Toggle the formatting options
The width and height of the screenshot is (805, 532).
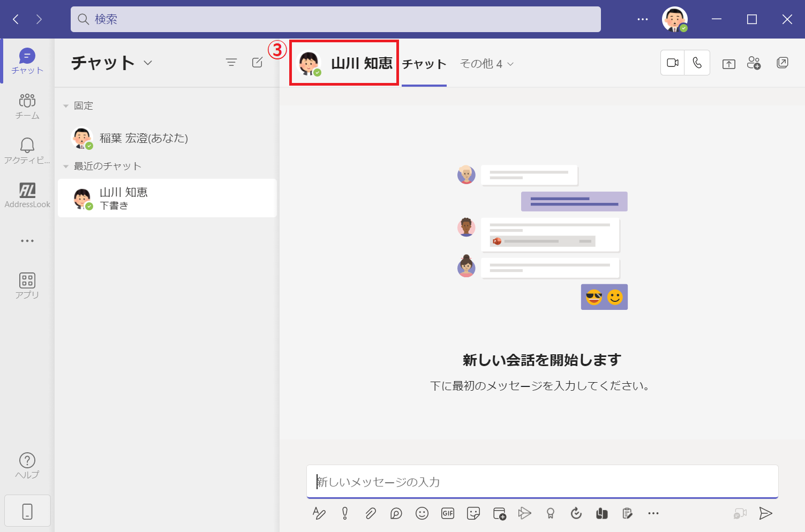[319, 513]
